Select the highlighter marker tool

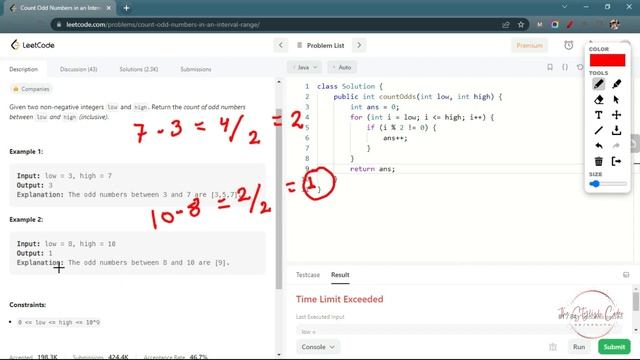[x=616, y=84]
